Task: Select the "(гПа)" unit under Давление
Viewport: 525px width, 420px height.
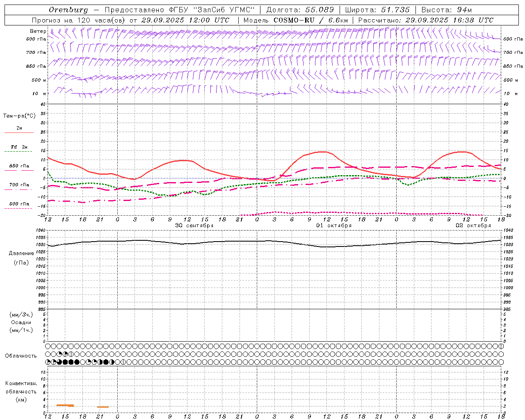Action: [x=21, y=262]
